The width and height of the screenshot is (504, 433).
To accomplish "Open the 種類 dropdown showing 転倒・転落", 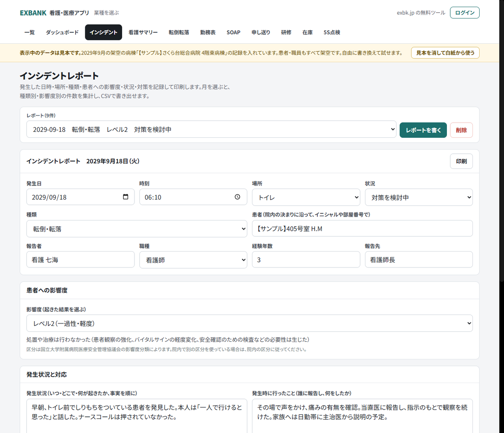I will (137, 228).
